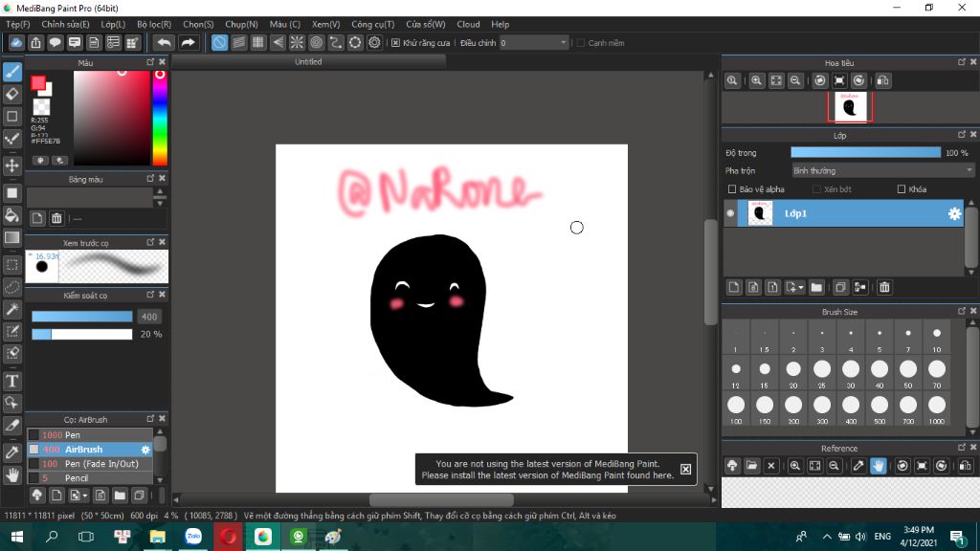The image size is (980, 551).
Task: Add new layer folder icon
Action: (x=816, y=287)
